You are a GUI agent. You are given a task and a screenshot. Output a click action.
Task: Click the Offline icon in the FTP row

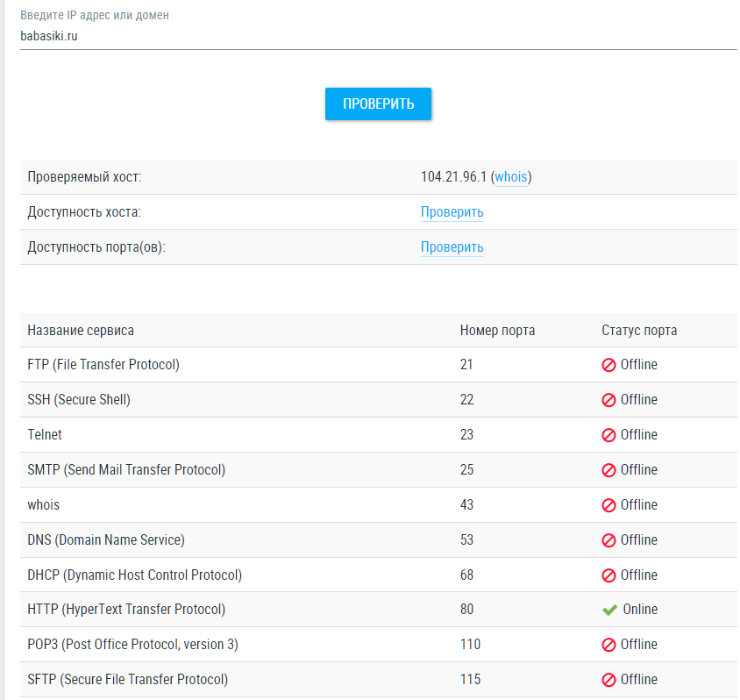[608, 365]
